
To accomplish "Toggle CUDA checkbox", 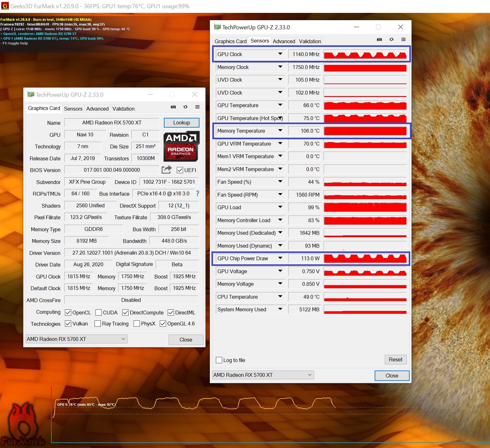I will [98, 313].
